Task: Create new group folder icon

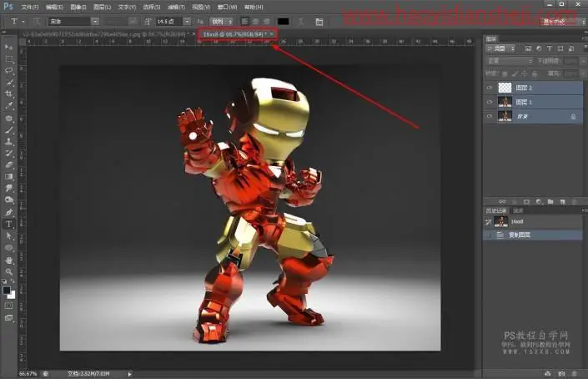Action: coord(550,201)
